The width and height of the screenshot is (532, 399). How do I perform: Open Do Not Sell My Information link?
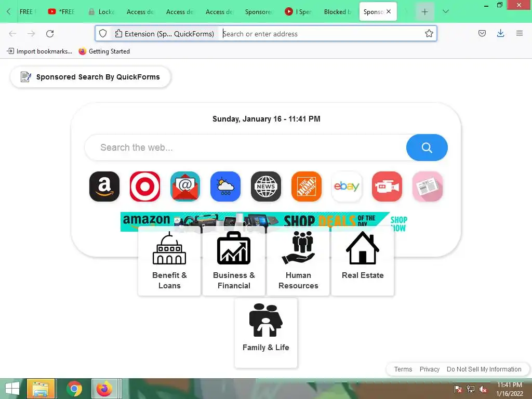484,369
